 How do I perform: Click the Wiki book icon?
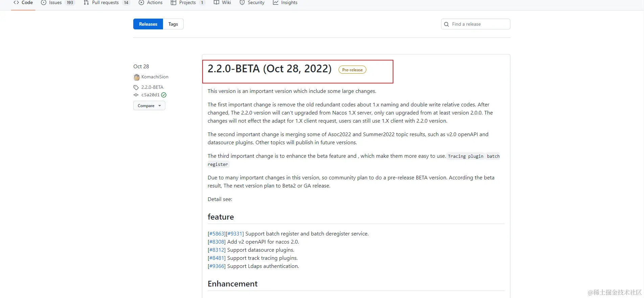pos(216,3)
